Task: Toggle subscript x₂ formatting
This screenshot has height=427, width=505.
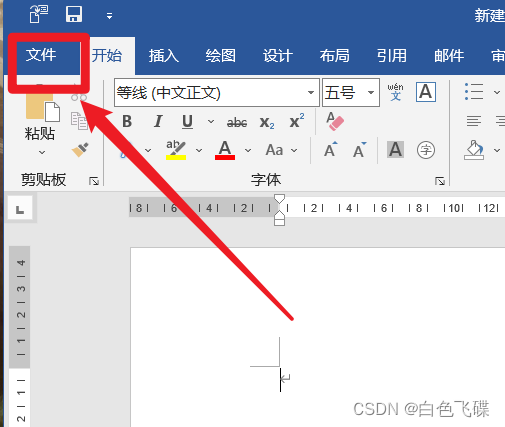Action: click(267, 123)
